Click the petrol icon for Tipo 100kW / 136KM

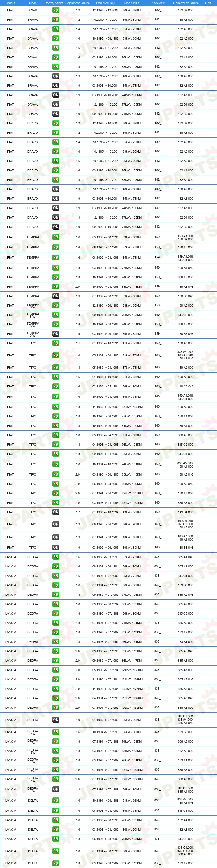click(x=56, y=407)
